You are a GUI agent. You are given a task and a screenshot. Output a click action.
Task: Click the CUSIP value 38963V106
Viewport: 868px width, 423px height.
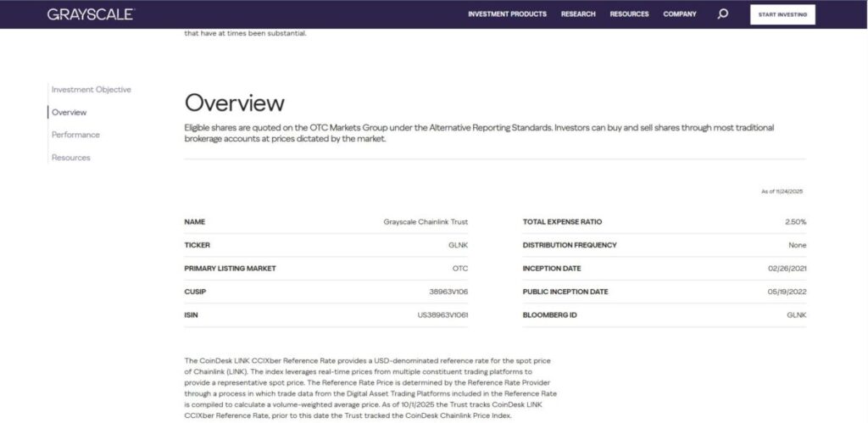[449, 292]
